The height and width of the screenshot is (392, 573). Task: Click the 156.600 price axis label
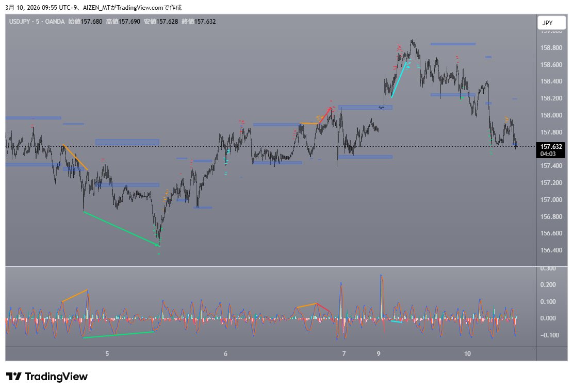click(x=551, y=233)
